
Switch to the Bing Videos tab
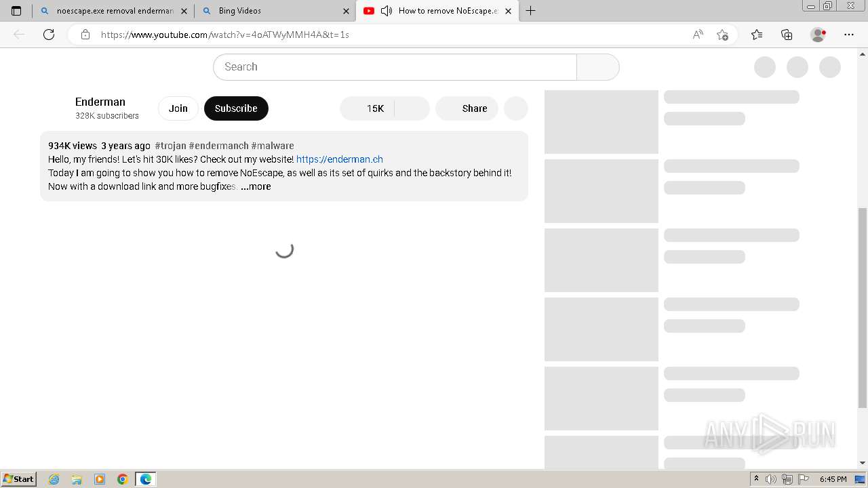(x=276, y=11)
